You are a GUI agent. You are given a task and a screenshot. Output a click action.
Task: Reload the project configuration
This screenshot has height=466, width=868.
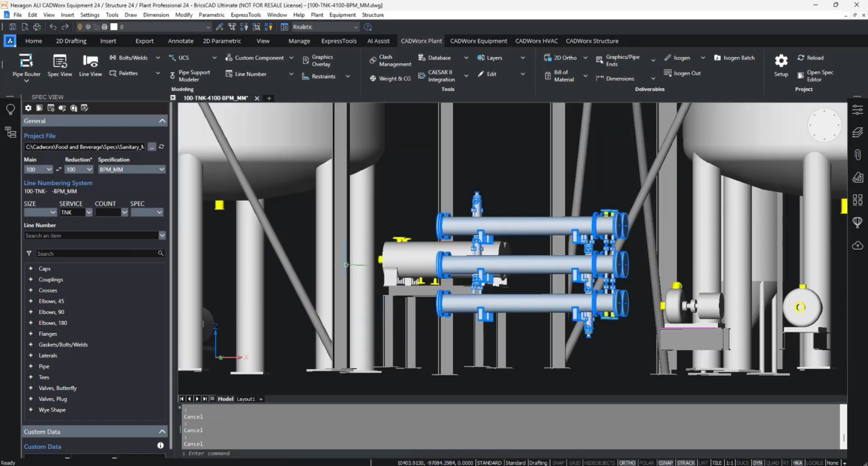(810, 58)
